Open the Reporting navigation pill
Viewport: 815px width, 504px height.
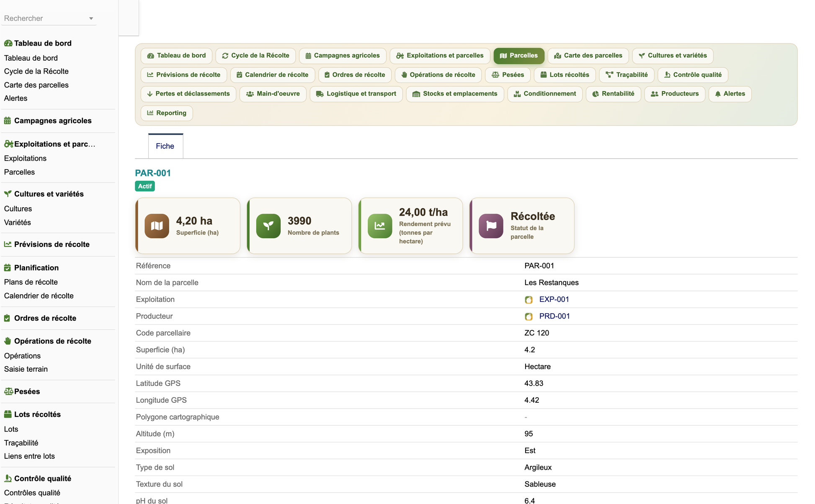(167, 113)
